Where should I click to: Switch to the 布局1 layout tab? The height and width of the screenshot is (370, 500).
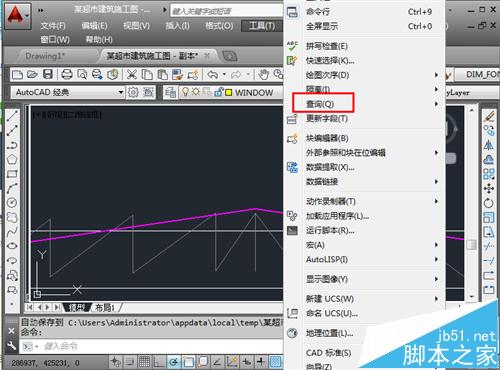point(105,307)
